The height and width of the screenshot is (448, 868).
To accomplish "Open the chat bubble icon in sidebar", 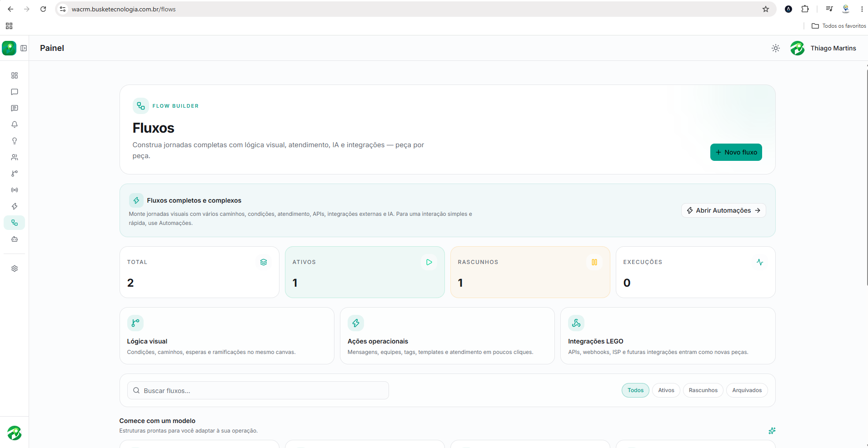I will pos(15,92).
